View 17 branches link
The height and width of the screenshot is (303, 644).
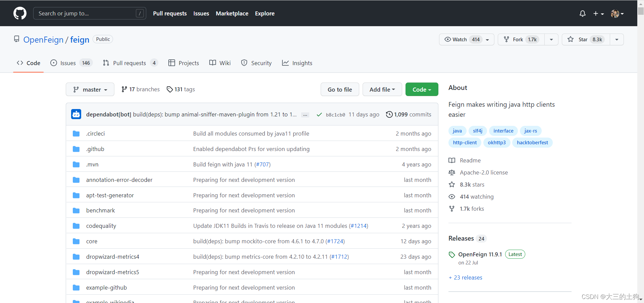pyautogui.click(x=141, y=89)
